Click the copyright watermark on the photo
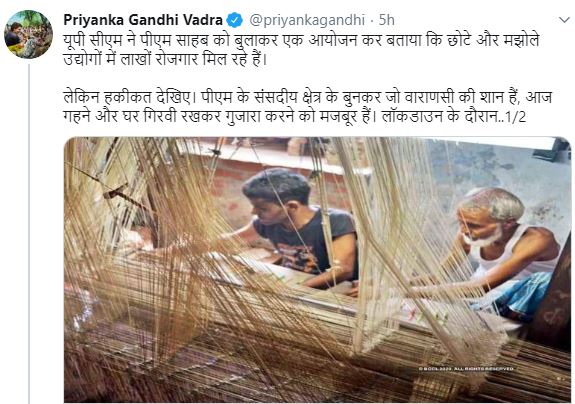Screen dimensions: 575x404 pos(466,368)
